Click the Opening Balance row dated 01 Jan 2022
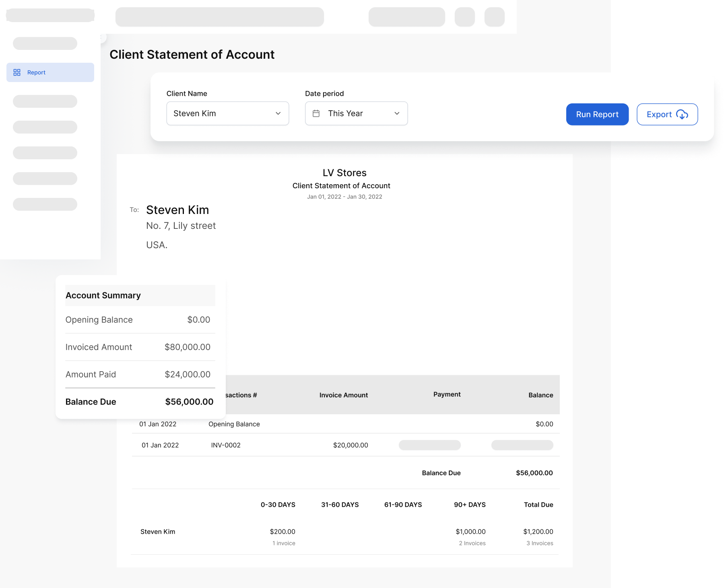 pos(345,424)
